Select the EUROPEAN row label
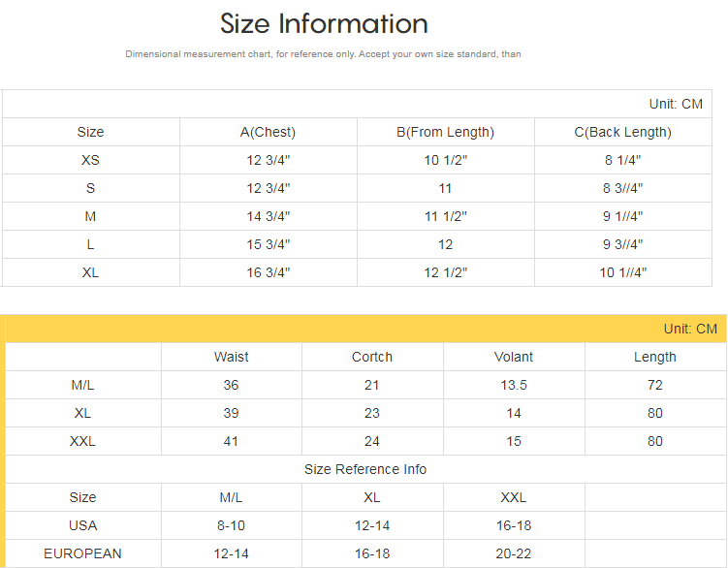Screen dimensions: 728x568 [83, 553]
